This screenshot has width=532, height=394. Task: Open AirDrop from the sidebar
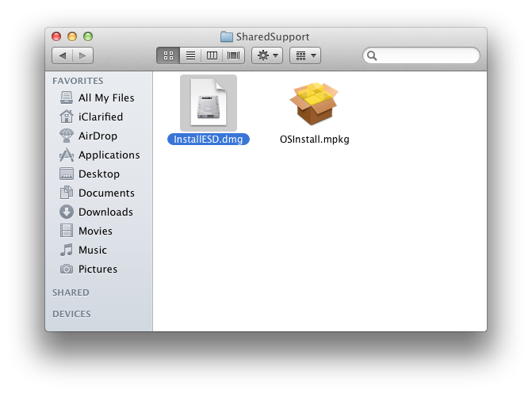pyautogui.click(x=98, y=136)
